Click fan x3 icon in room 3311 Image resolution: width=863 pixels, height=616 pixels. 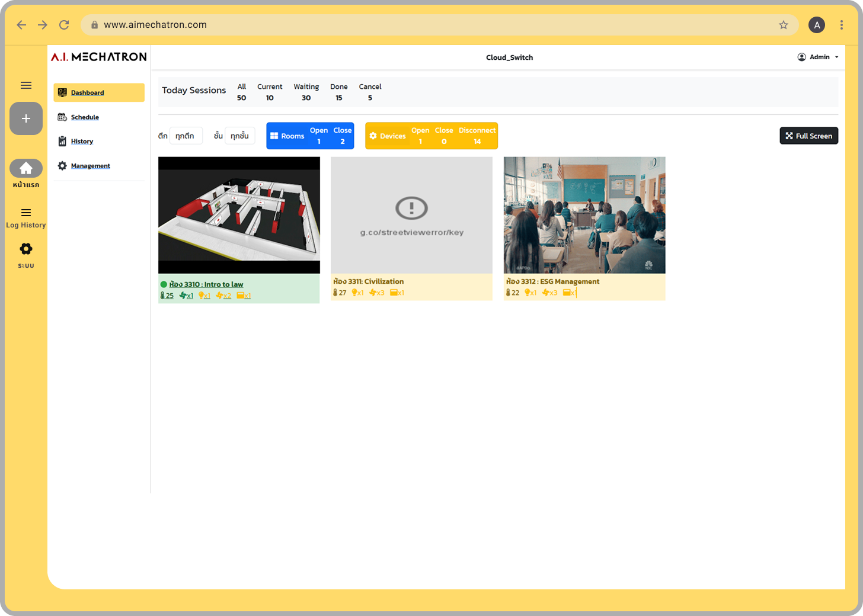[x=377, y=293]
